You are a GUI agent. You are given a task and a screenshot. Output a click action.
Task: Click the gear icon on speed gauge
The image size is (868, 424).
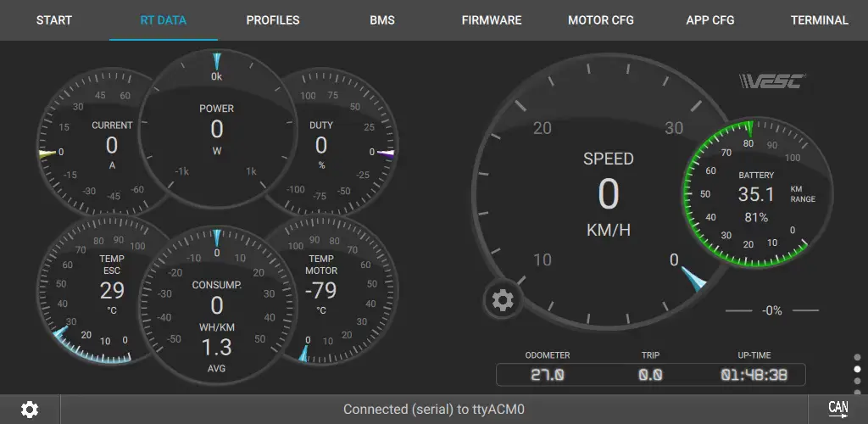point(503,300)
